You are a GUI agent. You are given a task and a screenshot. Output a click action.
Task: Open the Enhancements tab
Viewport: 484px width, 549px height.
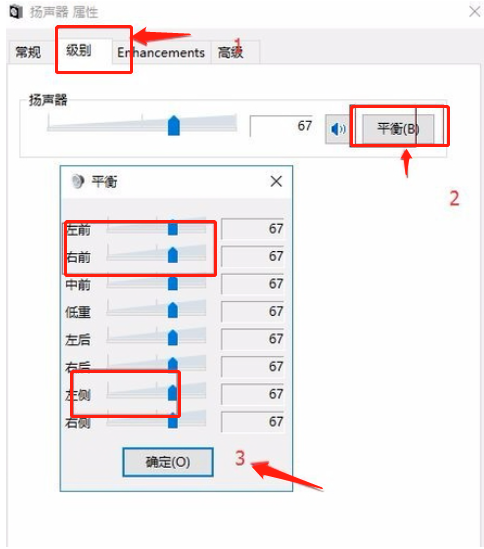click(161, 53)
